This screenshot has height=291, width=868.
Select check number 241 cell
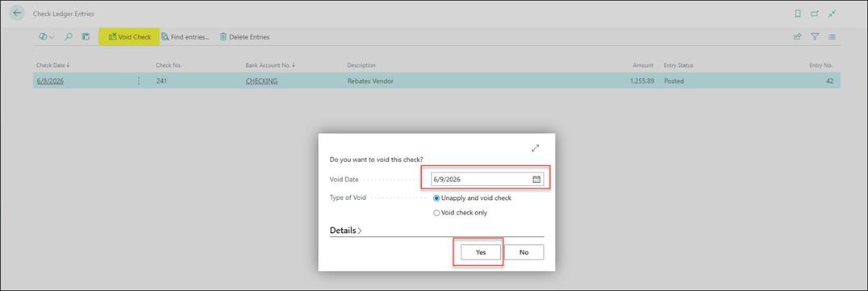(x=161, y=81)
